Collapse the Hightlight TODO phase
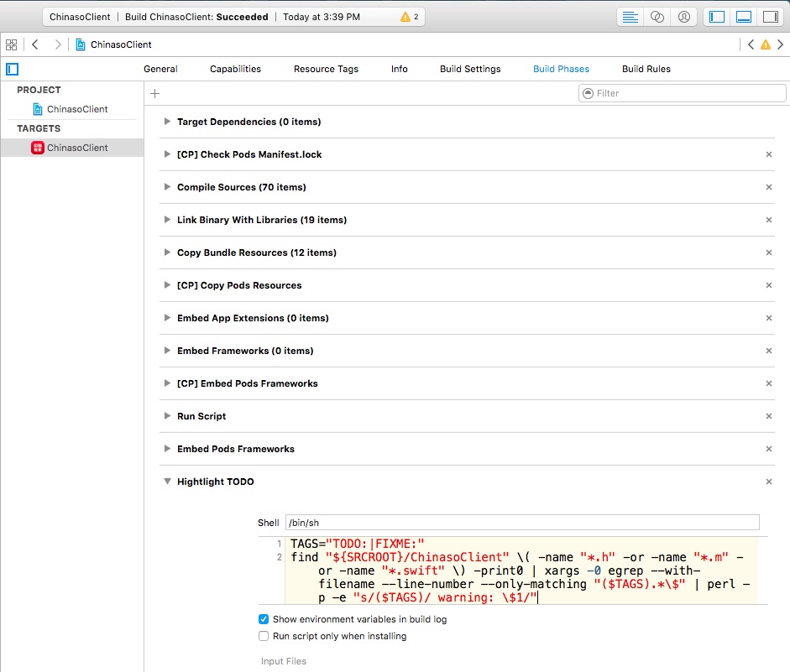Image resolution: width=790 pixels, height=672 pixels. pyautogui.click(x=168, y=482)
